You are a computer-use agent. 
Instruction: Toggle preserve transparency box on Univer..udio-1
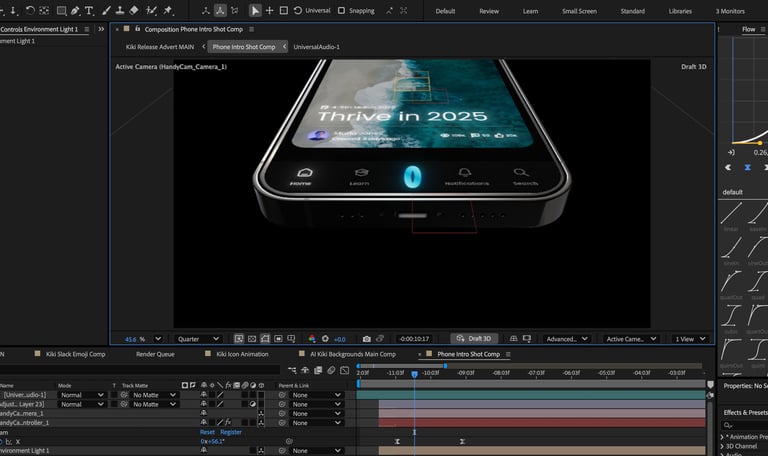pos(114,395)
